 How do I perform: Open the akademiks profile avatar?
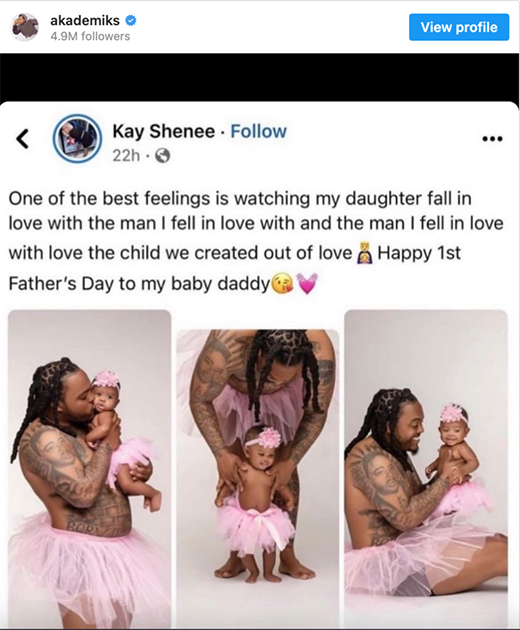click(25, 27)
